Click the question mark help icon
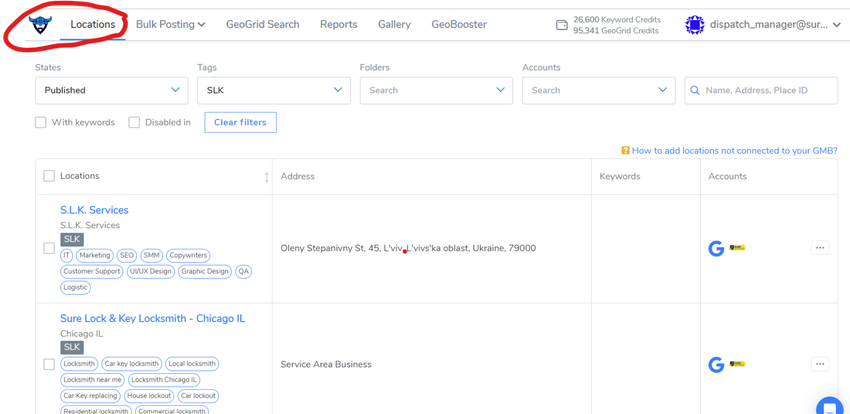 click(625, 151)
